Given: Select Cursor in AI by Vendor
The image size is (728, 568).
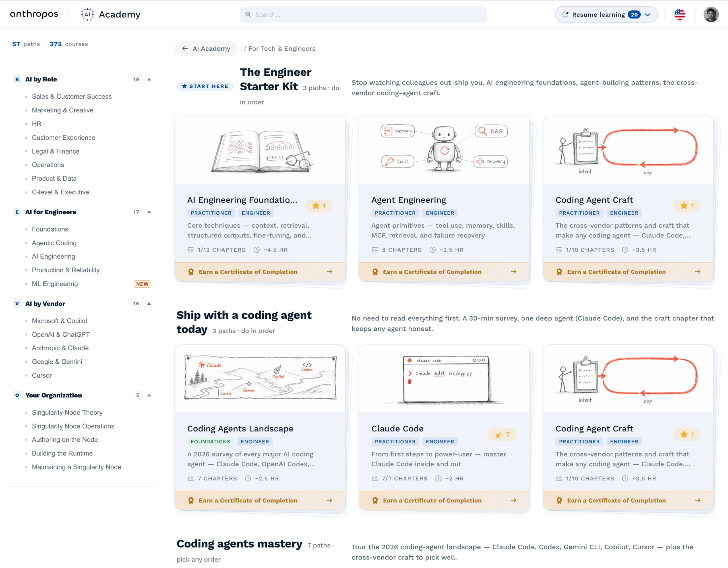Looking at the screenshot, I should (x=42, y=375).
